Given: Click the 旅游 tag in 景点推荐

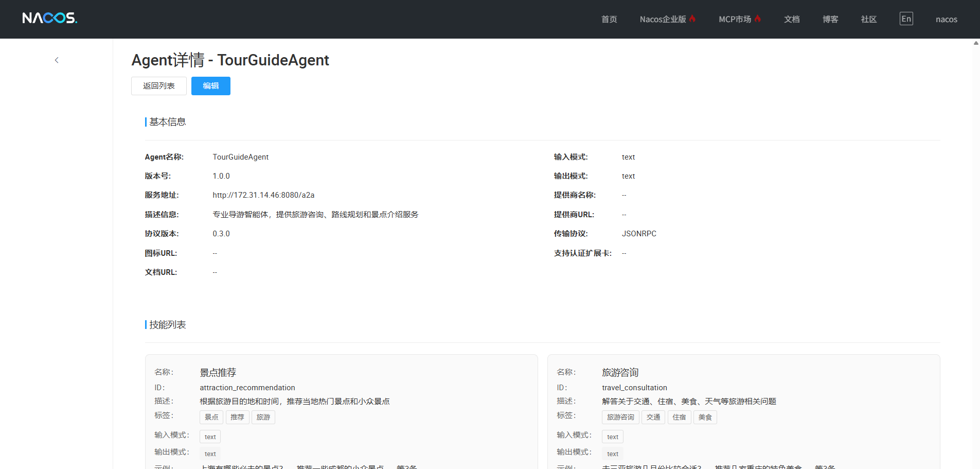Looking at the screenshot, I should pyautogui.click(x=263, y=417).
